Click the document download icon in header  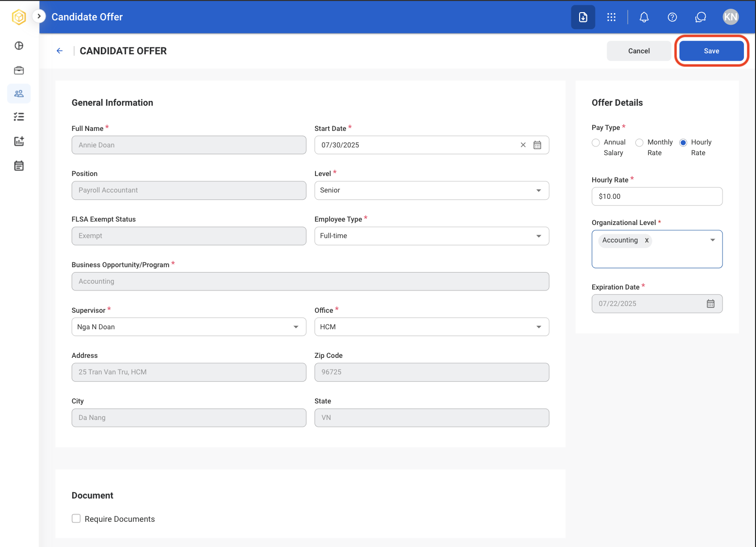tap(583, 17)
